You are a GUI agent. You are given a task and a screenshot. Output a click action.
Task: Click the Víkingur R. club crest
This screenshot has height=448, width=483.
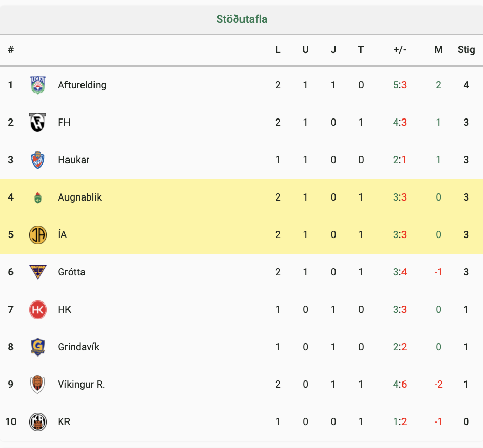click(x=37, y=384)
